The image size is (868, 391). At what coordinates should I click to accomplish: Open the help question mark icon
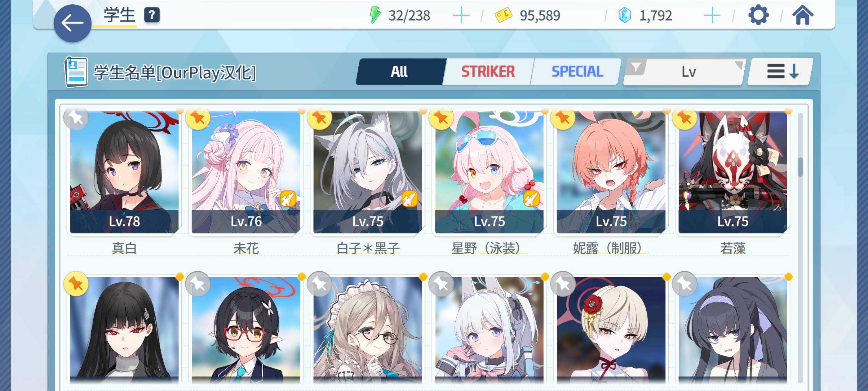152,15
